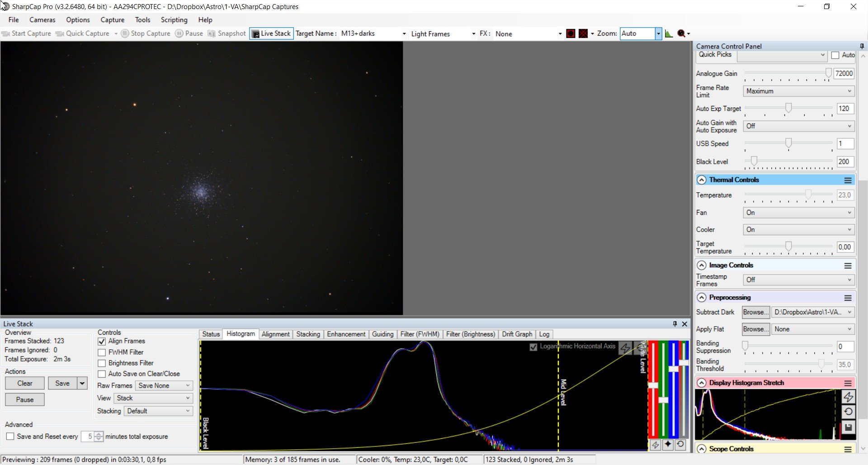Click Browse button for Subtract Dark
The height and width of the screenshot is (465, 868).
(756, 312)
